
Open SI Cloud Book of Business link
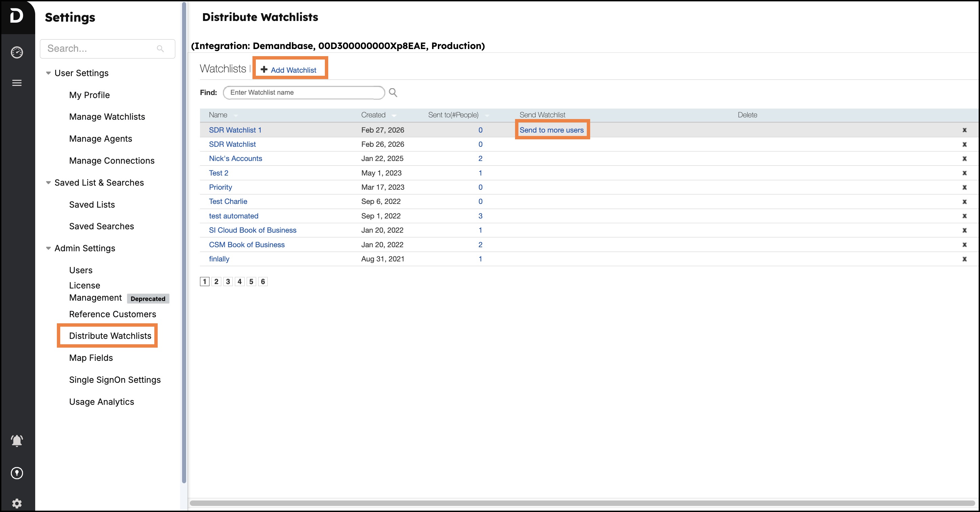pos(252,230)
